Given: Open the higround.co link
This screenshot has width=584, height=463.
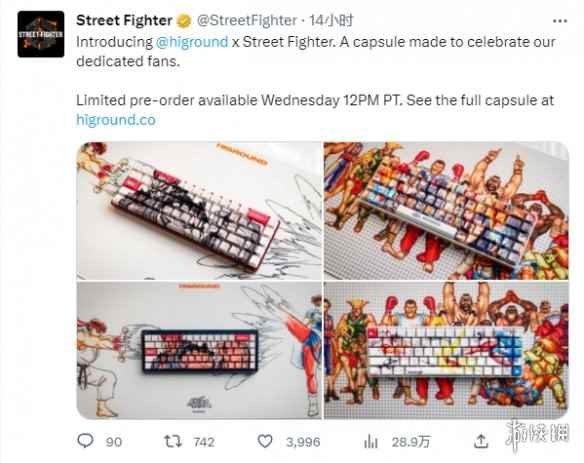Looking at the screenshot, I should pos(116,120).
